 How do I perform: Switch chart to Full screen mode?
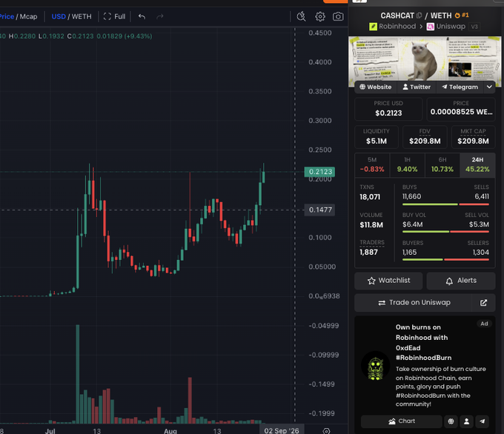(114, 16)
